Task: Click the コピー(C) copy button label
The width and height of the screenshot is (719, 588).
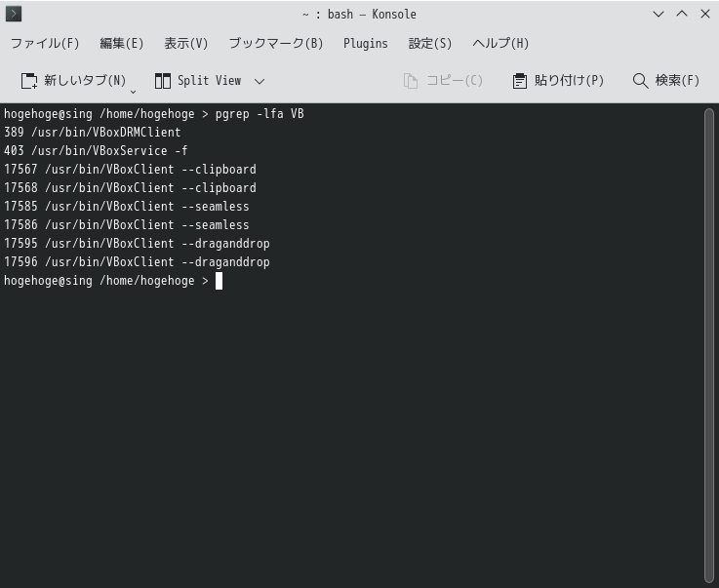Action: [x=455, y=80]
